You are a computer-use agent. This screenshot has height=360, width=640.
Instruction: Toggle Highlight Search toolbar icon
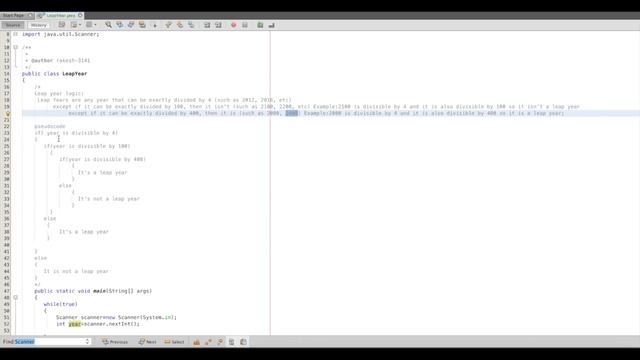click(x=142, y=25)
